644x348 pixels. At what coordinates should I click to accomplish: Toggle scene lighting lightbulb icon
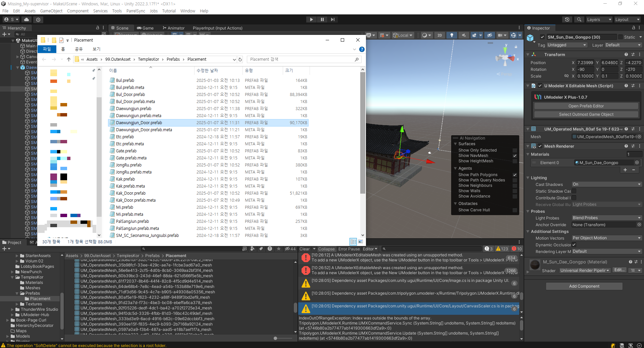(x=452, y=35)
